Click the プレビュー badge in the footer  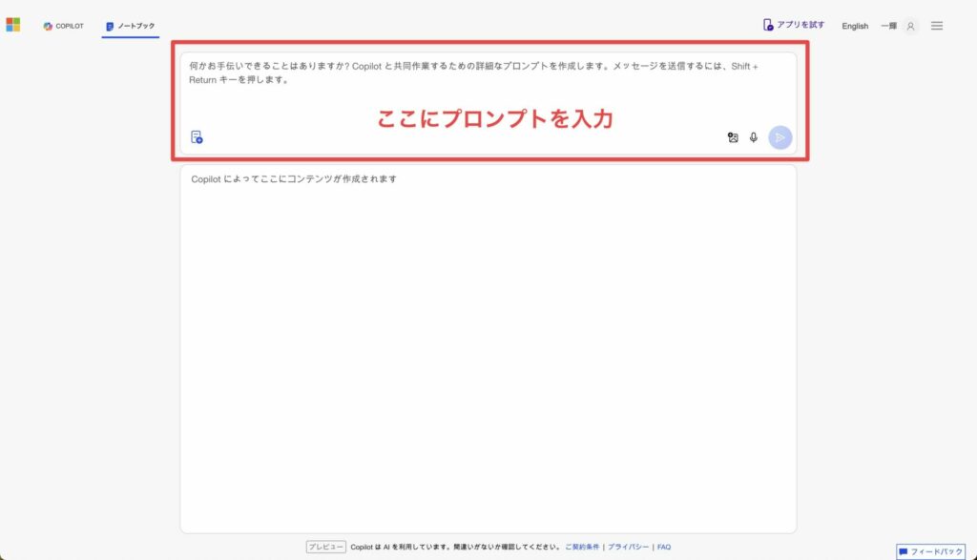tap(325, 547)
